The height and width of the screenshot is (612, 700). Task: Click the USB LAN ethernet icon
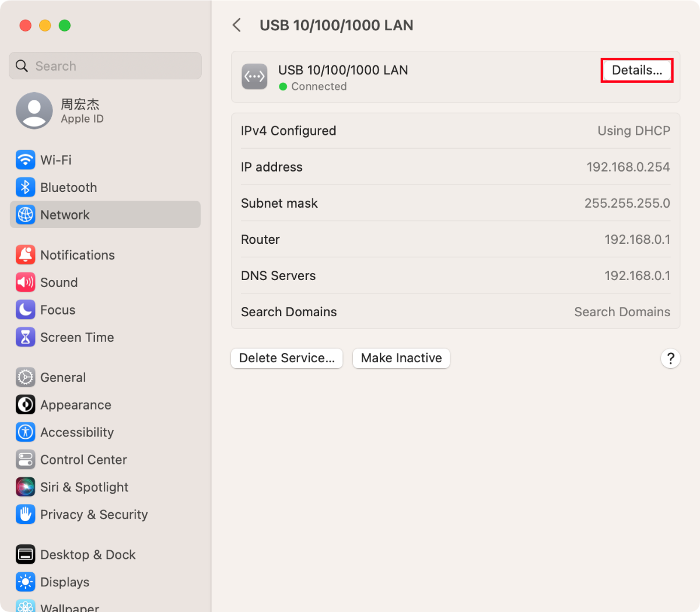tap(254, 76)
